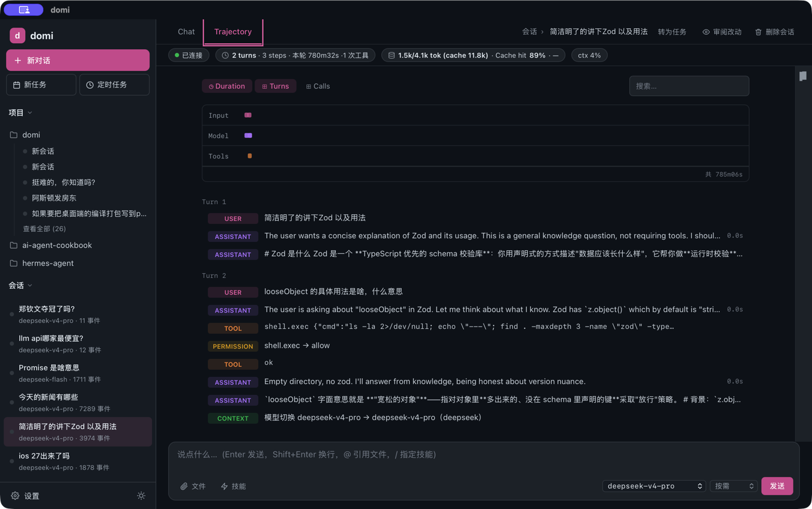The height and width of the screenshot is (509, 812).
Task: Click the pink "d" domi avatar
Action: 17,35
